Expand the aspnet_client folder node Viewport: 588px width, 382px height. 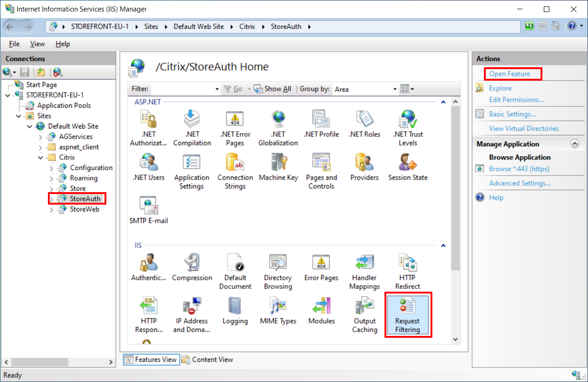pyautogui.click(x=41, y=147)
